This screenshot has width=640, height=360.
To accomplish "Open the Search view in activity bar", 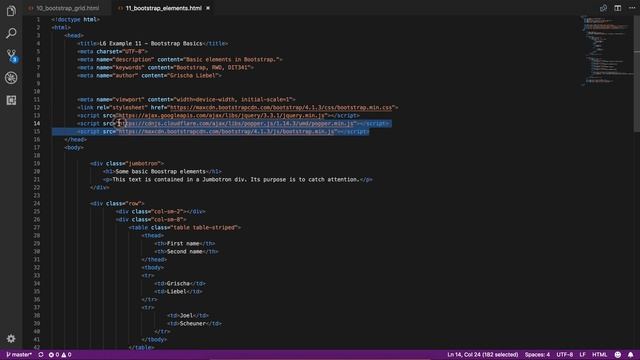I will coord(11,33).
